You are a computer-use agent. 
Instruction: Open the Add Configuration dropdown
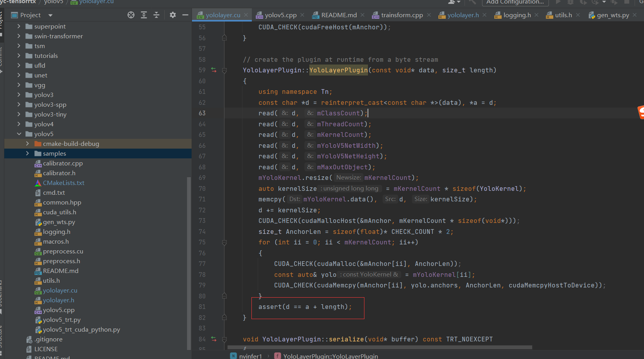515,3
